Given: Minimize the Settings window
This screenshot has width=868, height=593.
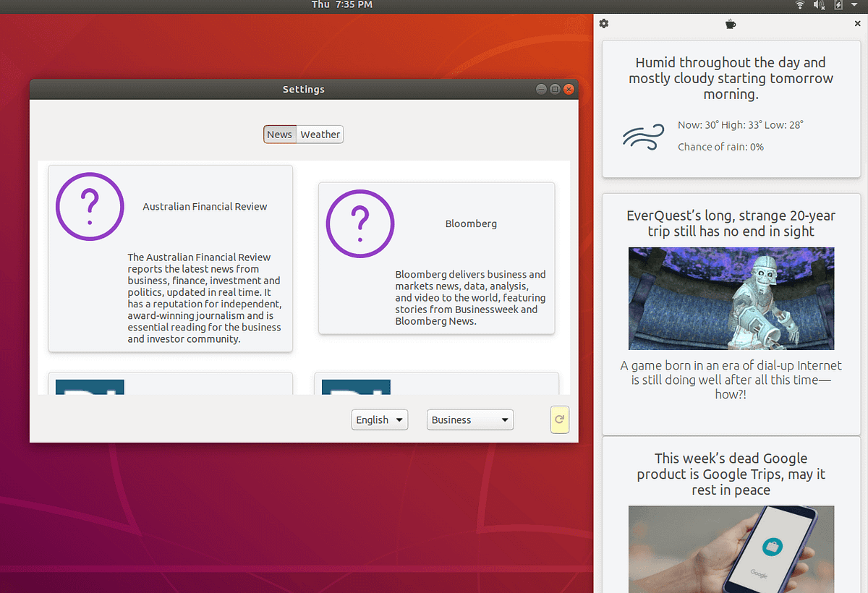Looking at the screenshot, I should (x=541, y=89).
